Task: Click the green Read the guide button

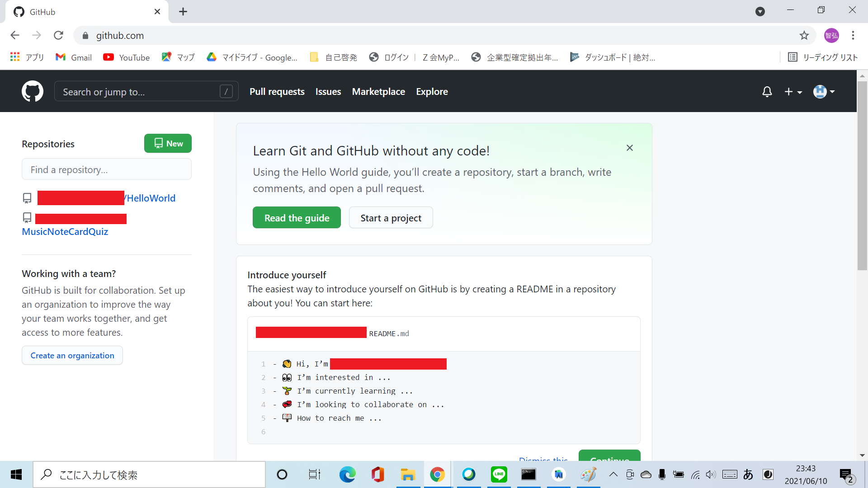Action: coord(297,218)
